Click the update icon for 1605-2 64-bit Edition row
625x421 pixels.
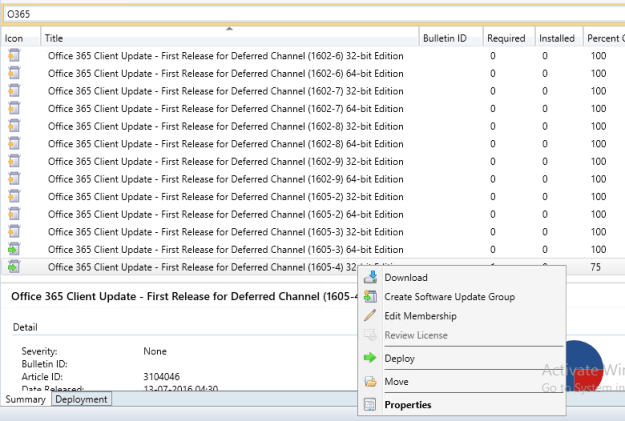pos(14,214)
